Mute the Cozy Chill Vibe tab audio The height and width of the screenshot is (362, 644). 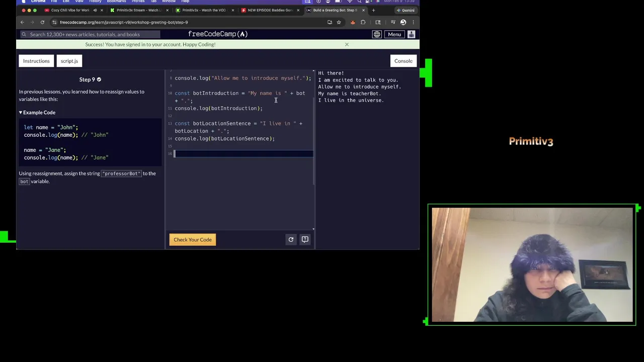click(x=95, y=10)
